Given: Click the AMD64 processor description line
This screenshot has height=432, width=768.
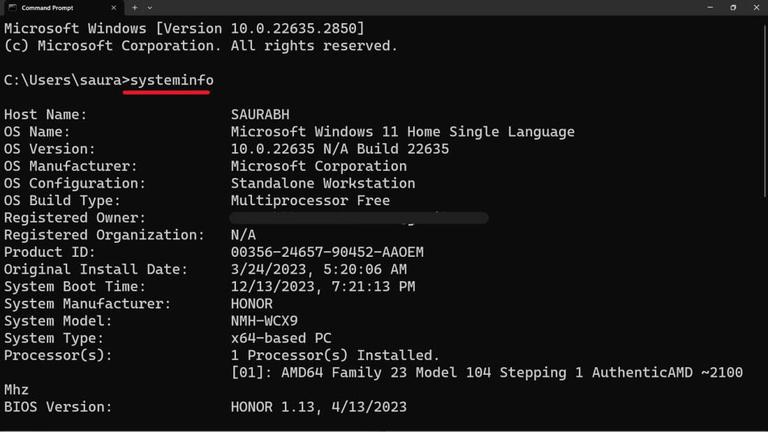Looking at the screenshot, I should point(487,373).
